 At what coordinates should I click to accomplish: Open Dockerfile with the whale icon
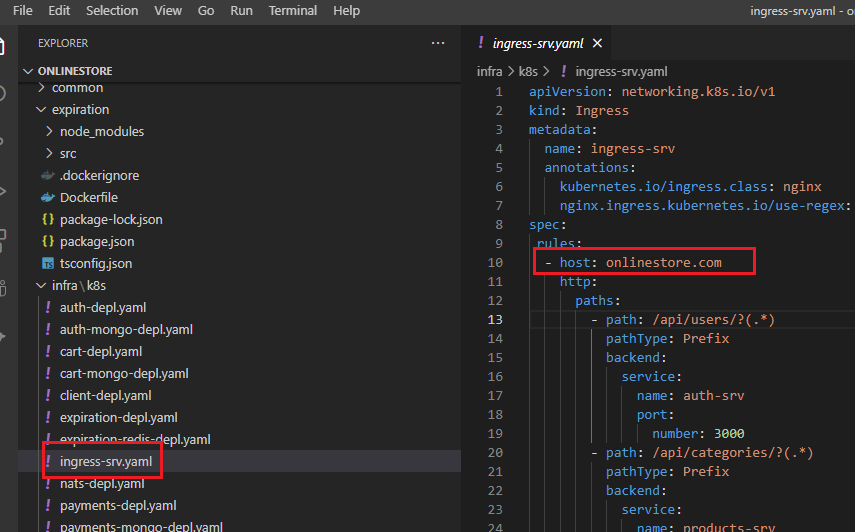click(88, 197)
